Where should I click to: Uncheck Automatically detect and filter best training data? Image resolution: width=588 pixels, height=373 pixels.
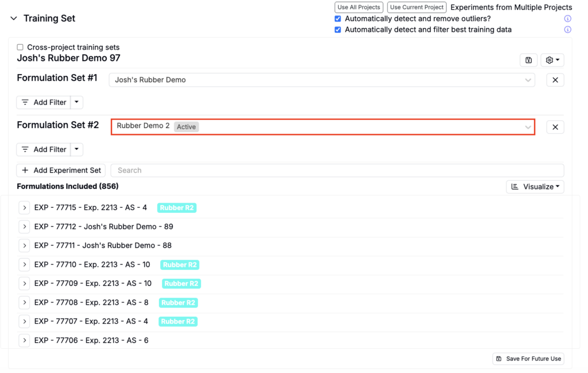(338, 30)
